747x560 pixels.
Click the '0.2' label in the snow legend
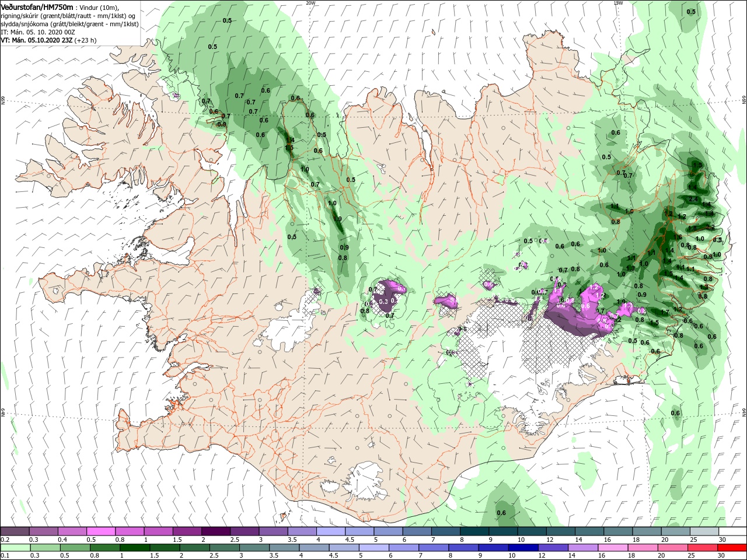coord(5,540)
